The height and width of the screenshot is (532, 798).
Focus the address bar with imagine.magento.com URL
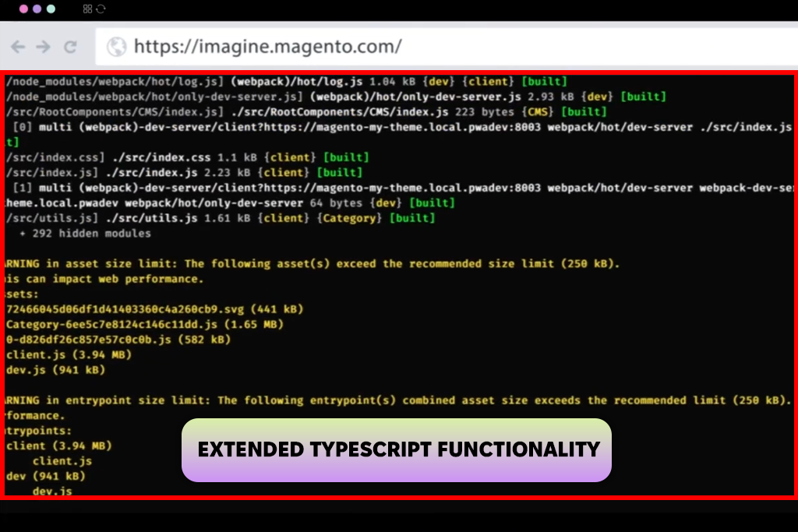[447, 46]
